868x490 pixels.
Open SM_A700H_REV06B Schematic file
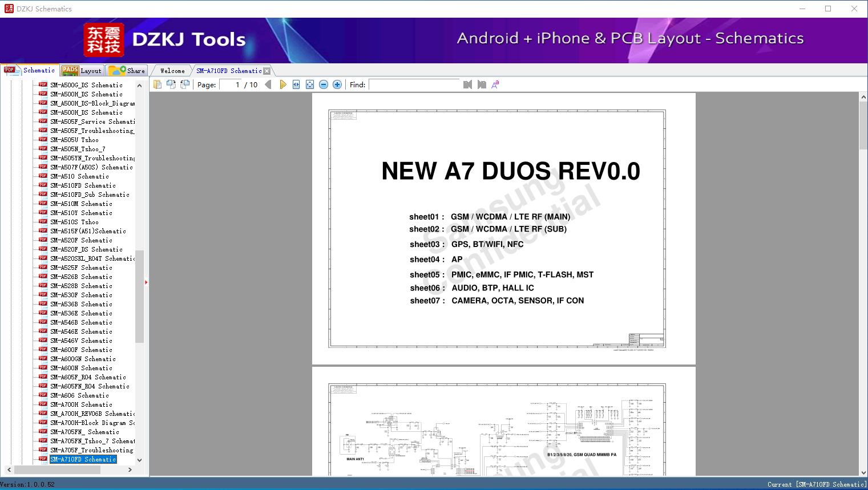coord(92,414)
